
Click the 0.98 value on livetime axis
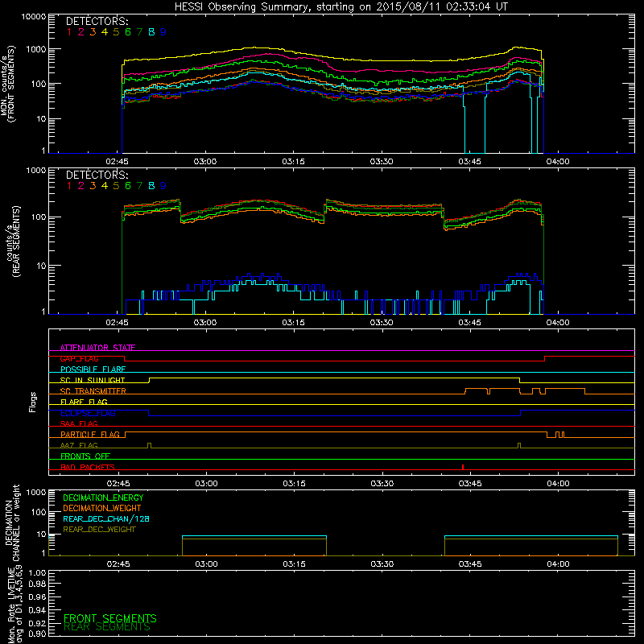(x=37, y=584)
